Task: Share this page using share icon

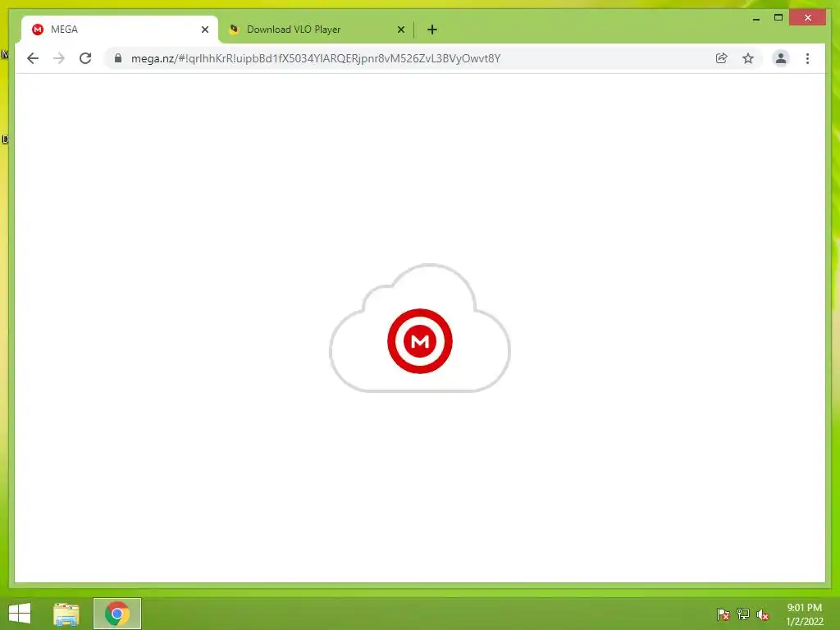Action: 722,58
